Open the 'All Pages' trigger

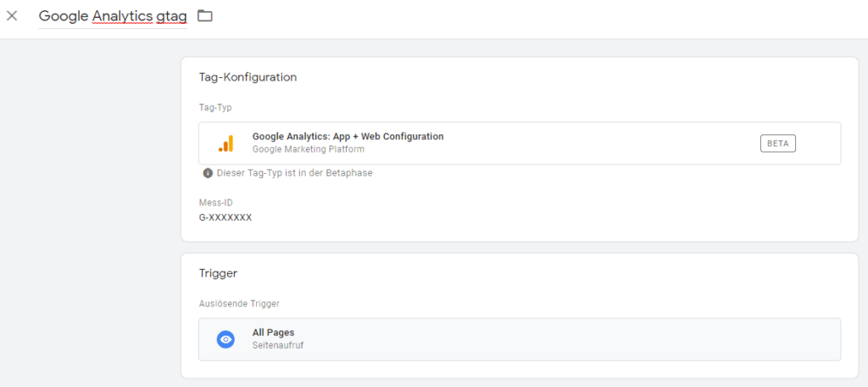[273, 333]
